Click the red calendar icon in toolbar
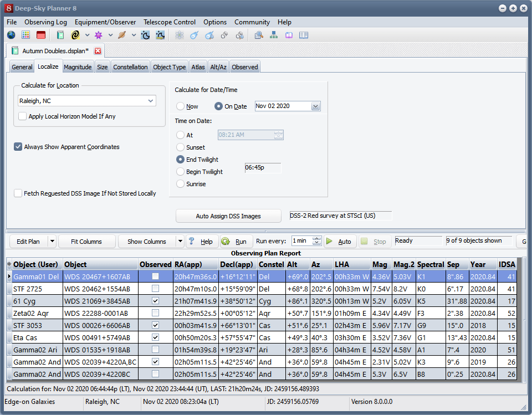532x415 pixels. click(x=40, y=35)
